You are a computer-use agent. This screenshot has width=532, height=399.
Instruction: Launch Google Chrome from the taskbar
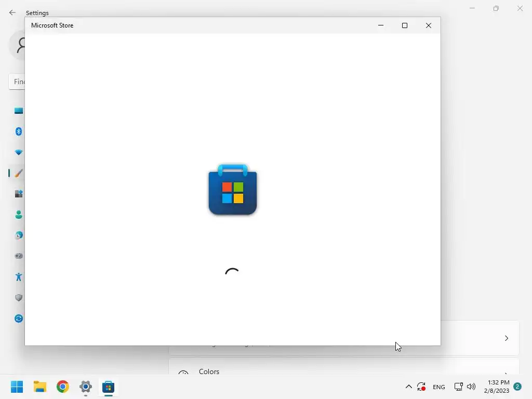point(63,387)
